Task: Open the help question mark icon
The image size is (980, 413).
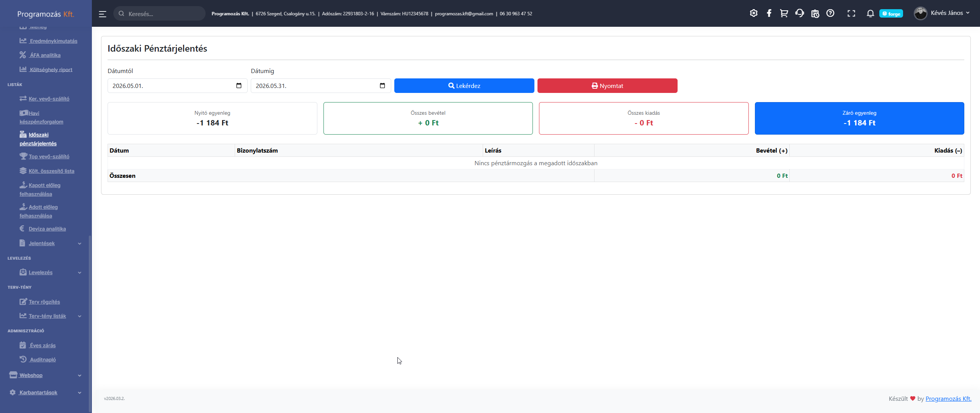Action: [x=830, y=13]
